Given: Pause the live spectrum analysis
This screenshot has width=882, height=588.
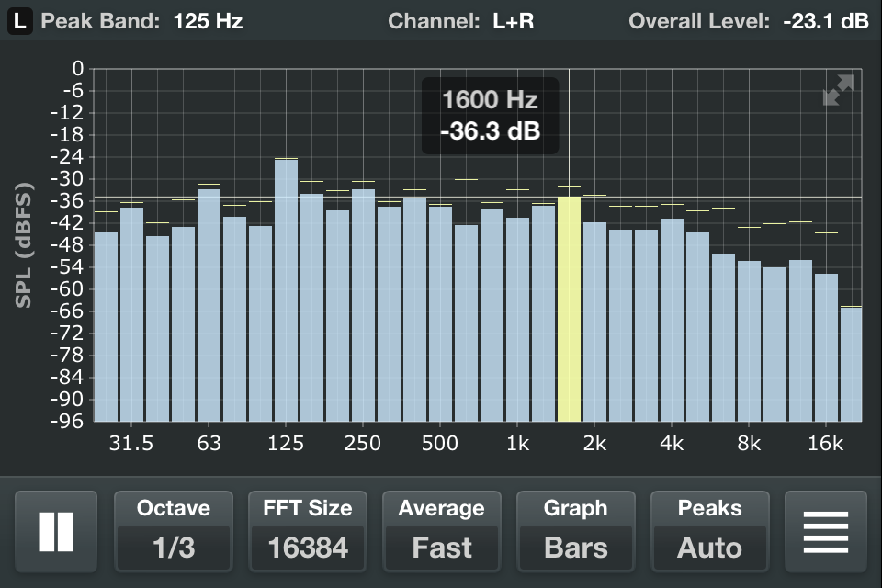Looking at the screenshot, I should click(x=56, y=532).
